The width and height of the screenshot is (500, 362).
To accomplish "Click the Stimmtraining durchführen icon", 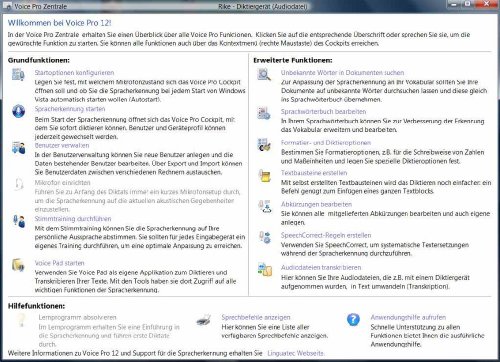I will [x=19, y=221].
